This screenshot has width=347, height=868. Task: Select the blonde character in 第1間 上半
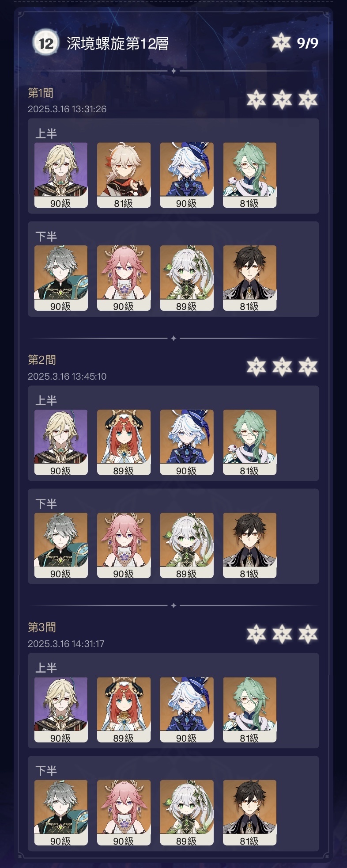pos(61,175)
